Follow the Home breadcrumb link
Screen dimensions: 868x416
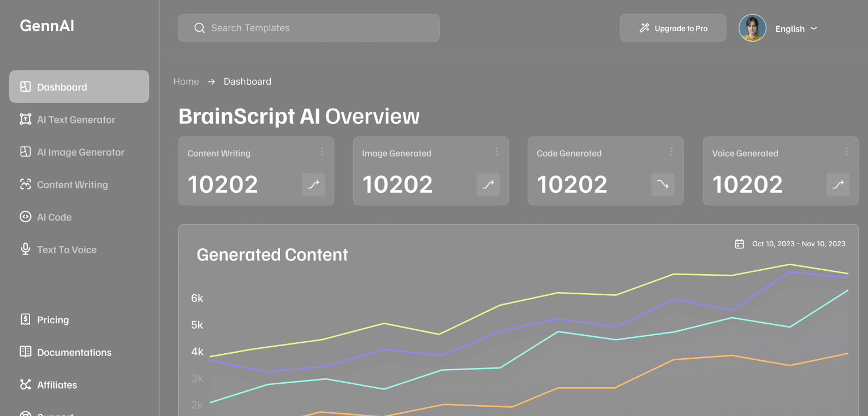[186, 81]
